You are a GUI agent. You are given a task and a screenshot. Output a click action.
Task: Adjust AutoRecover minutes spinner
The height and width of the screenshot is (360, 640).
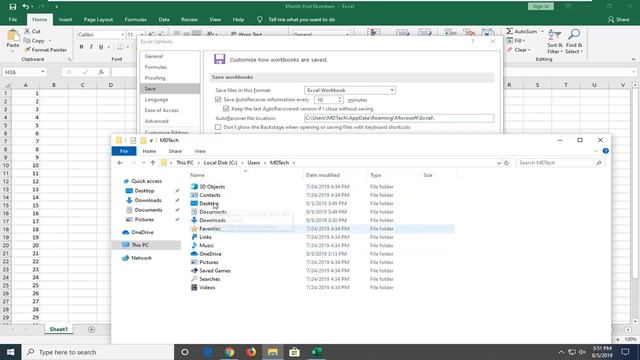[x=340, y=100]
